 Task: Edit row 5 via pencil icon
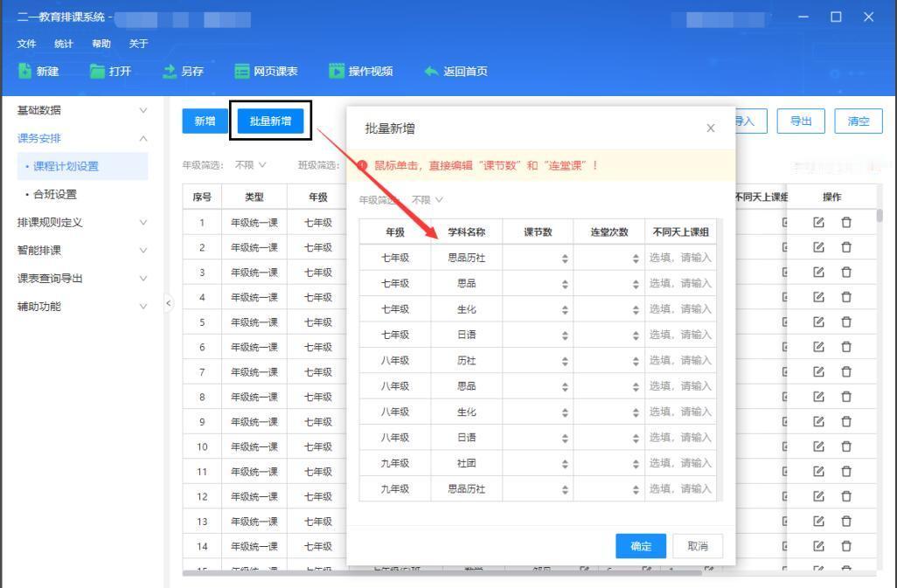[818, 322]
